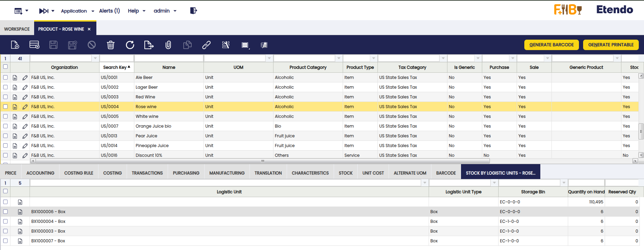Open the attachments paperclip icon
Viewport: 644px width, 250px height.
tap(168, 45)
